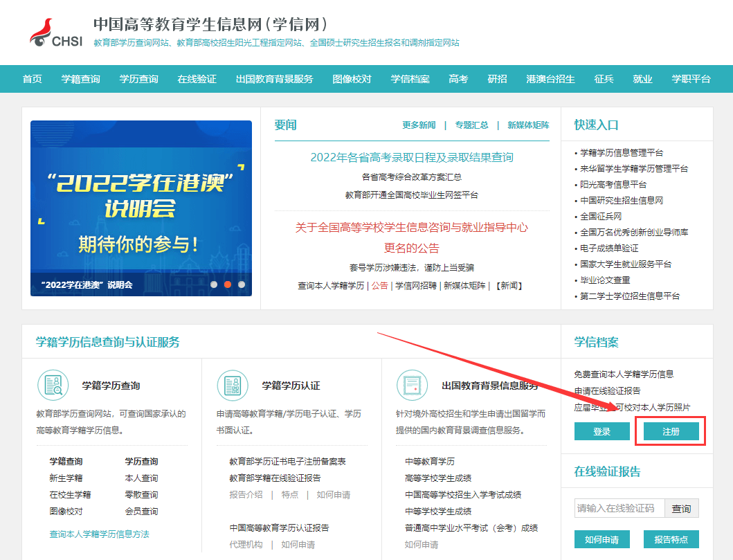
Task: Open 来华留学生学籍学历管理平台 quick link
Action: point(634,169)
